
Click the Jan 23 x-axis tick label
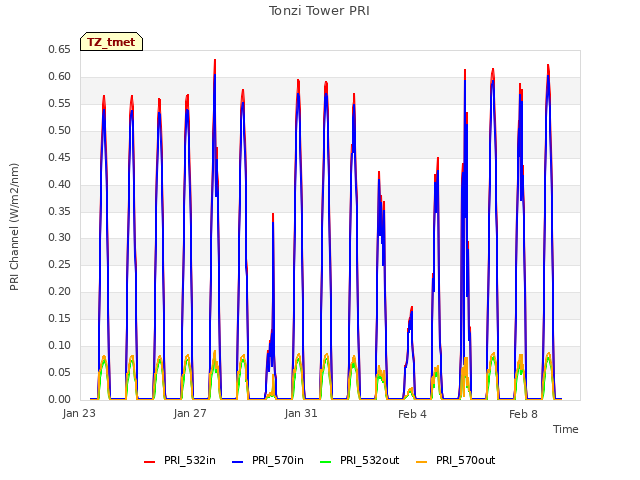(79, 413)
